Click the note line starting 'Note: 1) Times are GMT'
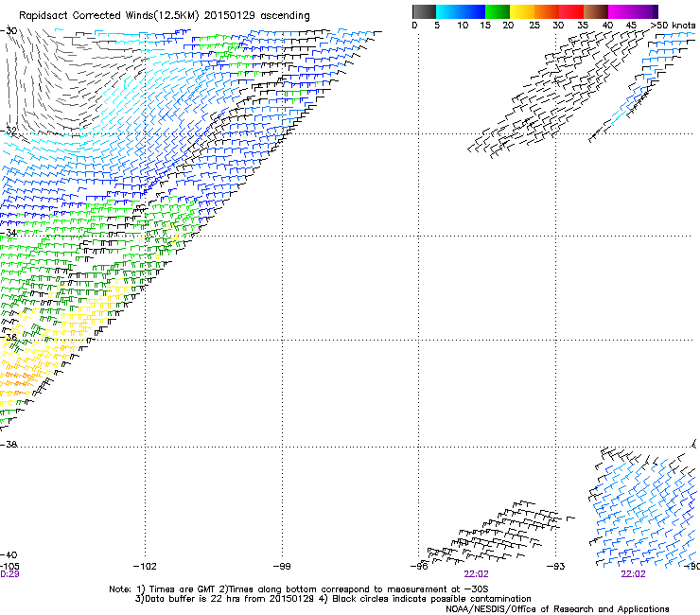Viewport: 700px width, 615px height. tap(299, 589)
